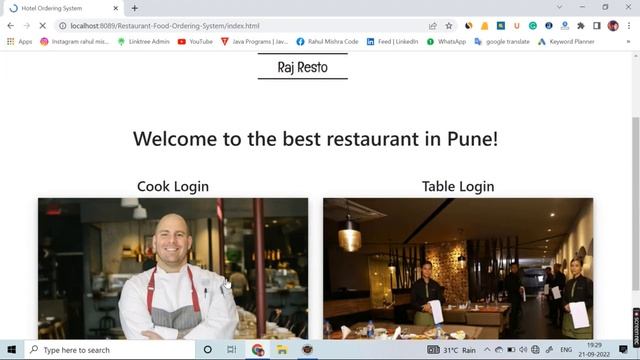The height and width of the screenshot is (360, 640).
Task: Click the Cook Login heading
Action: [173, 187]
